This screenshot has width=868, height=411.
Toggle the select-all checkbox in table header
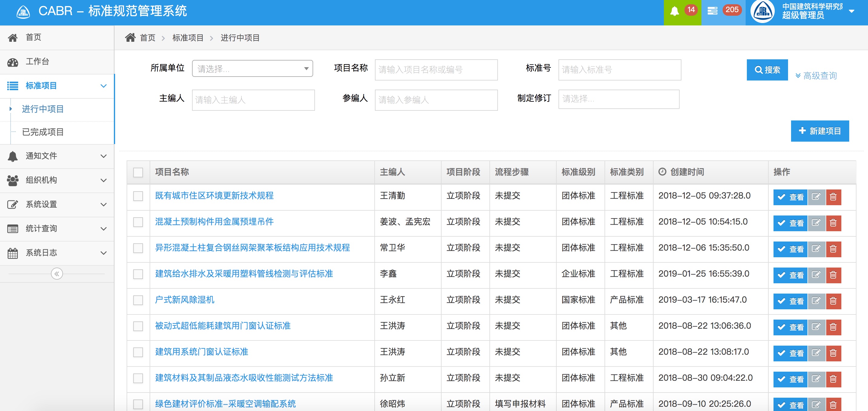click(x=138, y=172)
